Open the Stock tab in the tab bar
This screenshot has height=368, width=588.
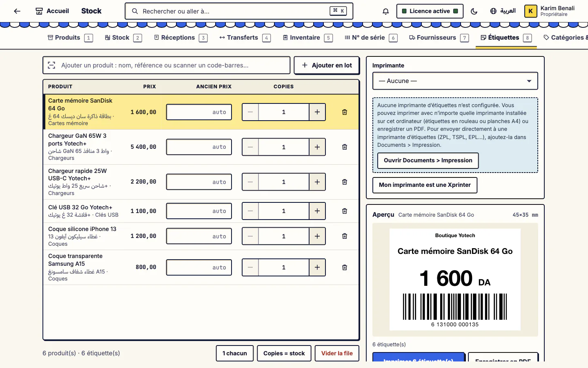pos(123,38)
